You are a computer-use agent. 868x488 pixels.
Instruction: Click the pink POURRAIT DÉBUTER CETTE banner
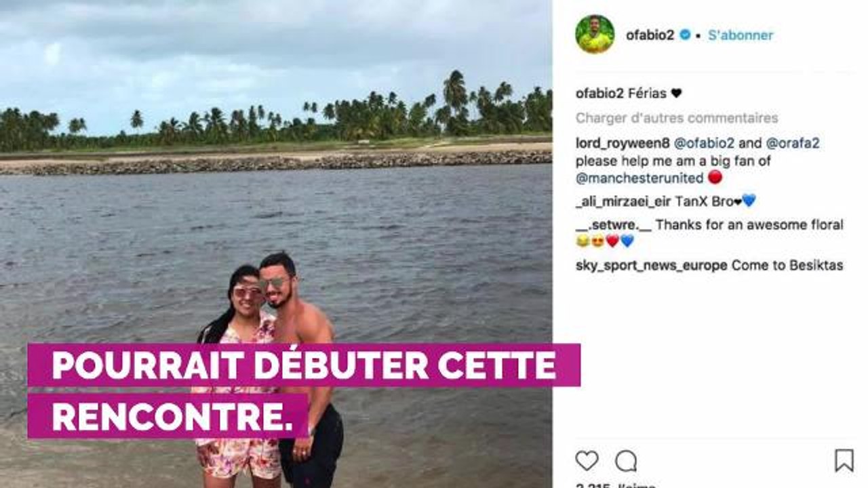(304, 365)
